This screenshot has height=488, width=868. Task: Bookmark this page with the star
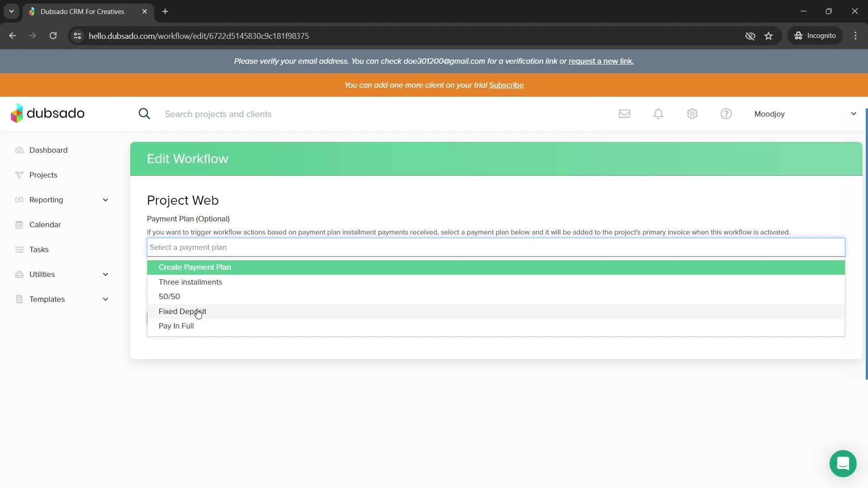pos(769,36)
